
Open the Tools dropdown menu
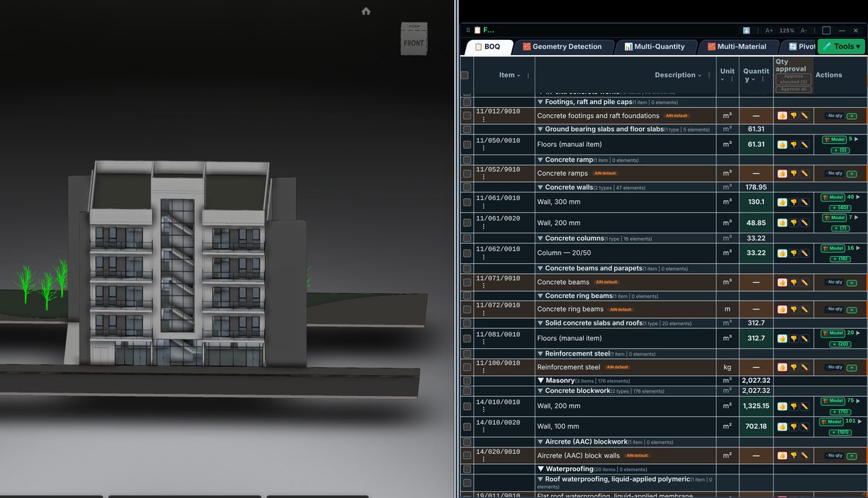pos(841,46)
